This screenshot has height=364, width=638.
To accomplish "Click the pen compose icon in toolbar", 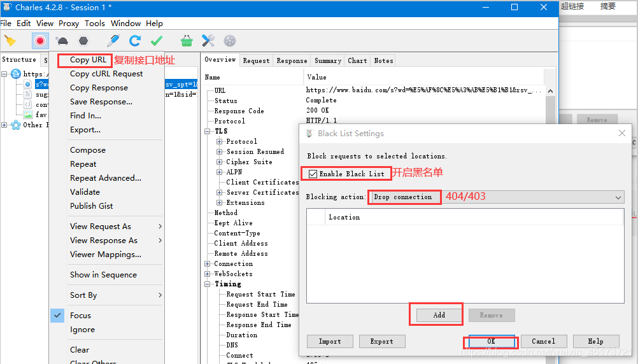I will [113, 41].
